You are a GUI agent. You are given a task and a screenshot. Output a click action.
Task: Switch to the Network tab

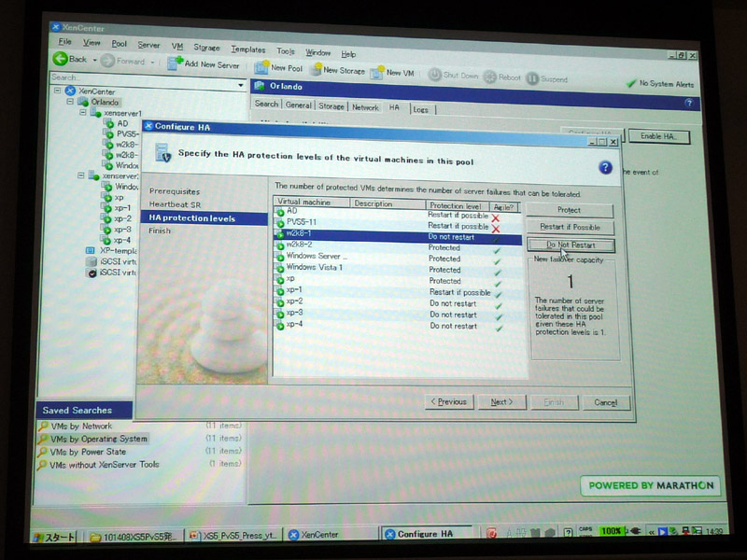tap(365, 107)
